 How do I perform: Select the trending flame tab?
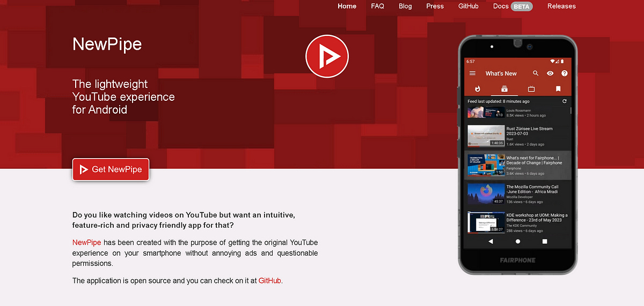478,89
